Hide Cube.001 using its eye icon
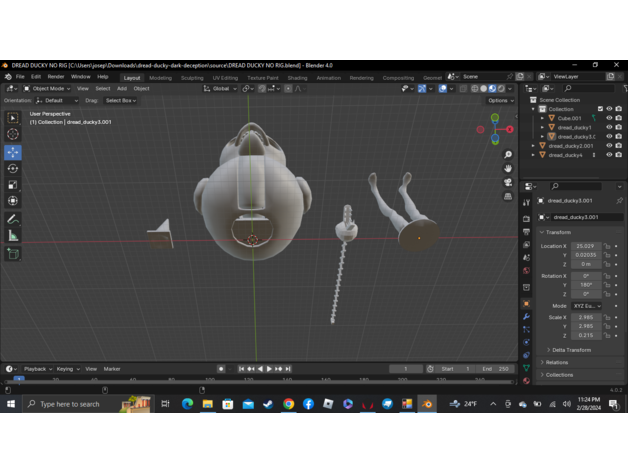This screenshot has width=628, height=472. pyautogui.click(x=609, y=118)
